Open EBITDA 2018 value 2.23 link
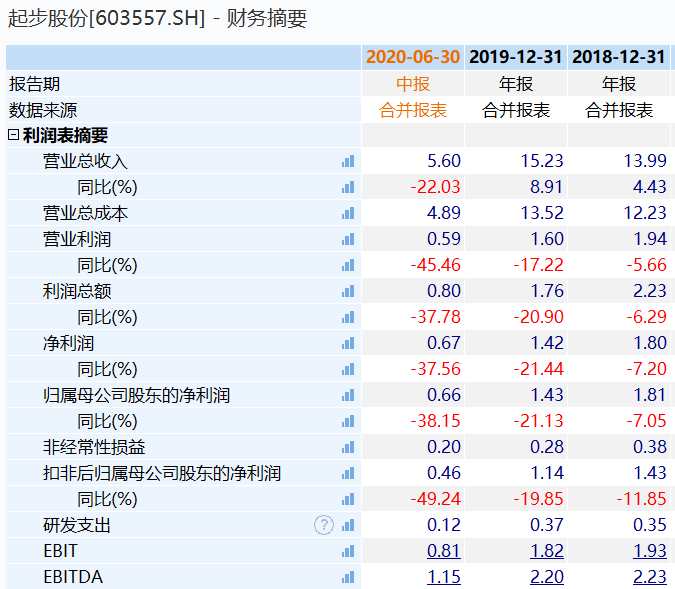Image resolution: width=675 pixels, height=589 pixels. pos(650,577)
